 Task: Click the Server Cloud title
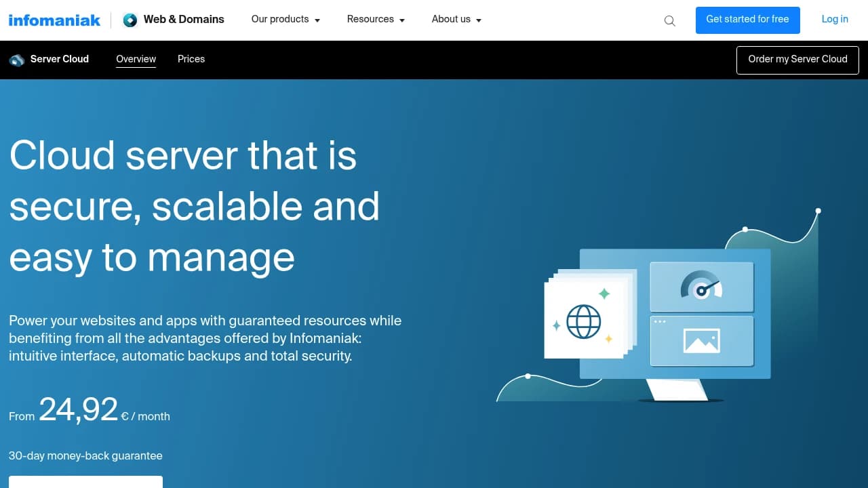click(x=60, y=59)
